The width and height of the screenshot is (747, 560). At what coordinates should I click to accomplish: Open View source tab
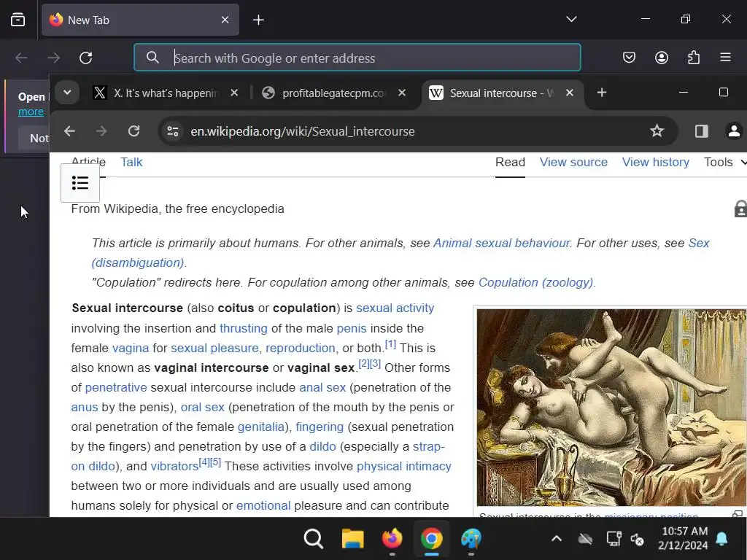tap(573, 162)
